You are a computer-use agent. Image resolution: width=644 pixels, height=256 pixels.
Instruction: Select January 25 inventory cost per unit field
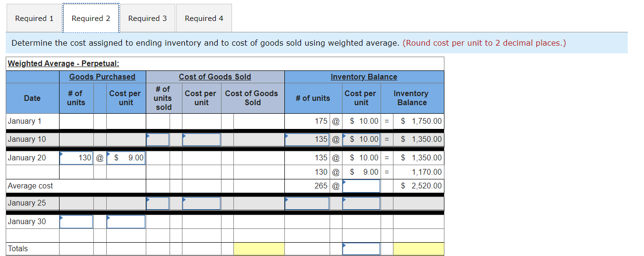click(361, 203)
